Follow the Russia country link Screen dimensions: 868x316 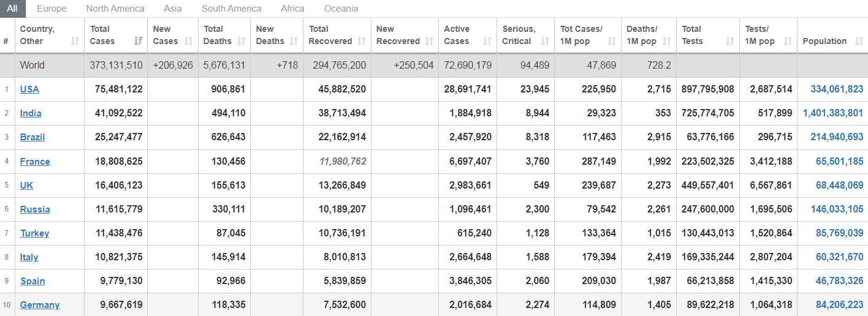(x=35, y=209)
